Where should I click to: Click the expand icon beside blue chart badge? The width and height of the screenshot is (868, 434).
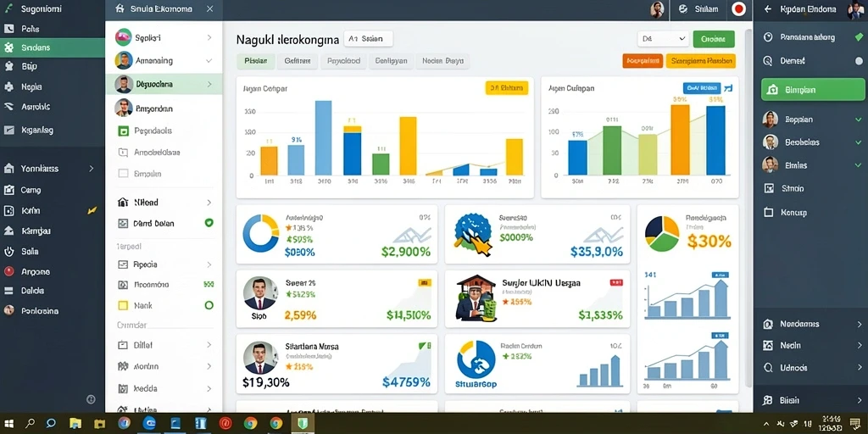coord(728,88)
